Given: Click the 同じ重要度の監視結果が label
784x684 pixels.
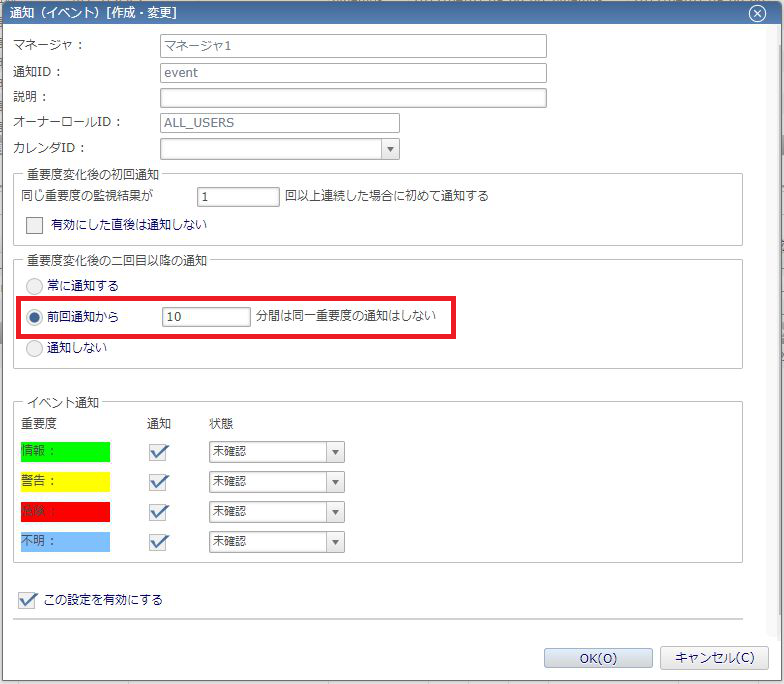Looking at the screenshot, I should [x=87, y=196].
